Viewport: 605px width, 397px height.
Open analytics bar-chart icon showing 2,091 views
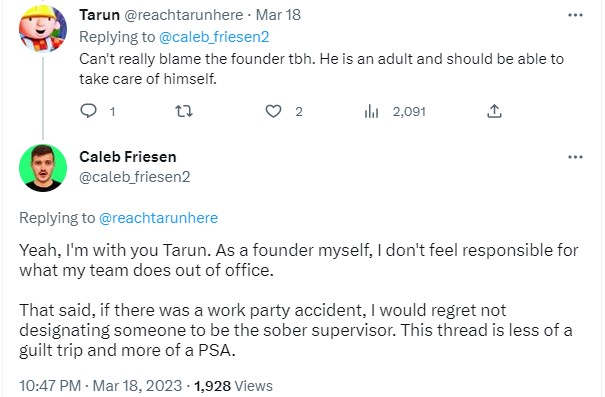coord(371,111)
